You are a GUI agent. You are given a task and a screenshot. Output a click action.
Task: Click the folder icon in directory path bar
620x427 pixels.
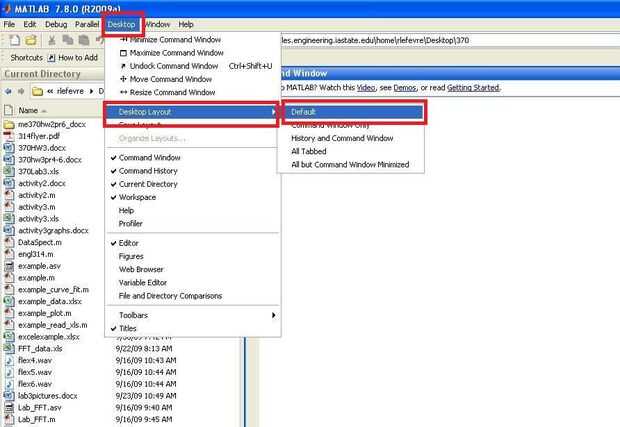click(37, 91)
